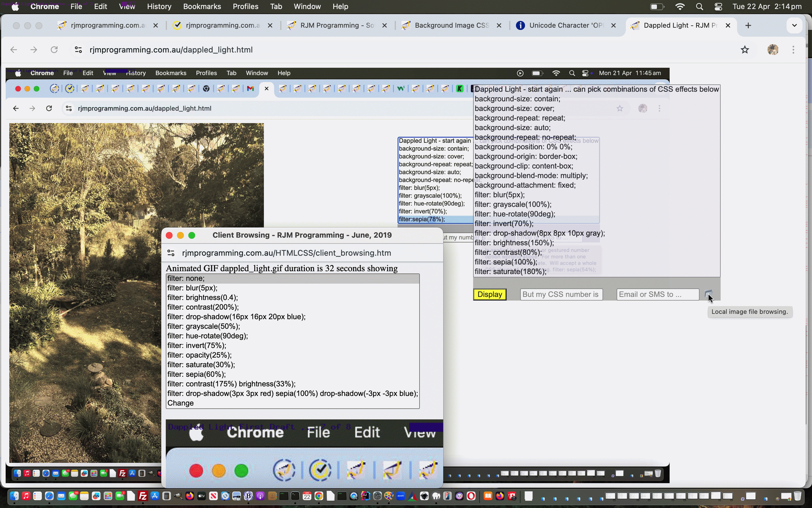Open the History menu
Viewport: 812px width, 508px height.
pyautogui.click(x=159, y=7)
